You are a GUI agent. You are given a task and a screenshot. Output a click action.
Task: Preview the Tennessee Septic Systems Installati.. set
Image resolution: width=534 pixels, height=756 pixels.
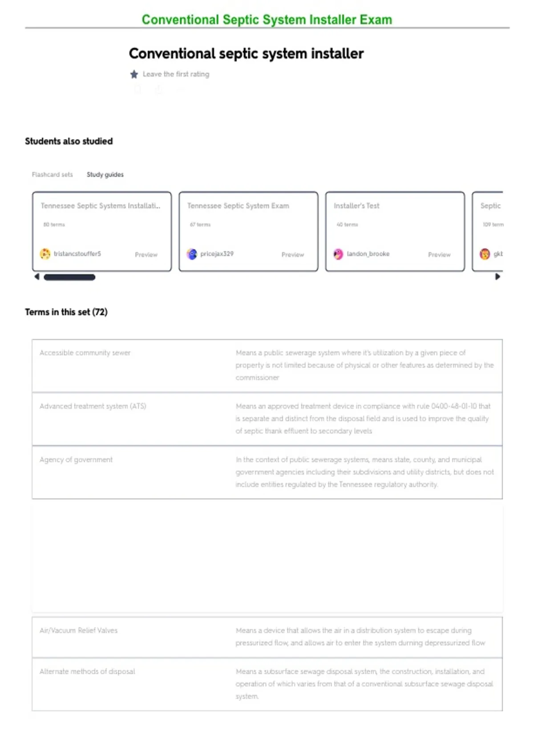(x=146, y=255)
